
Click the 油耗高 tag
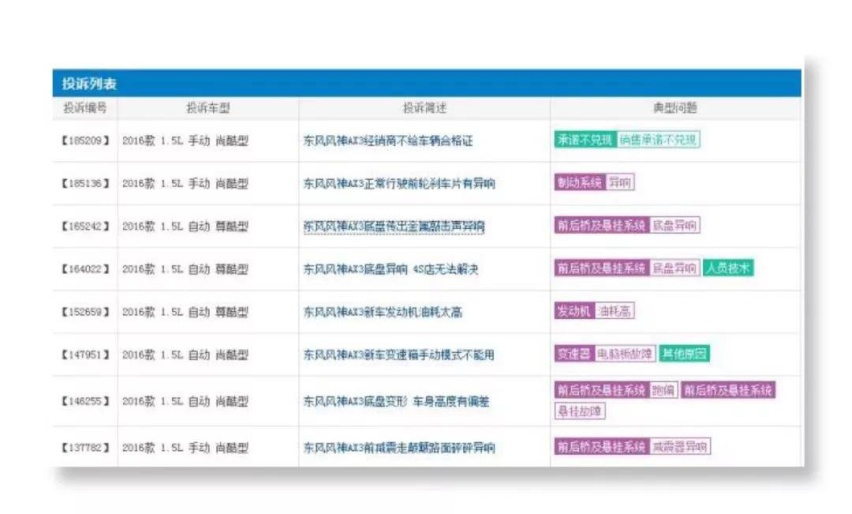click(x=615, y=311)
